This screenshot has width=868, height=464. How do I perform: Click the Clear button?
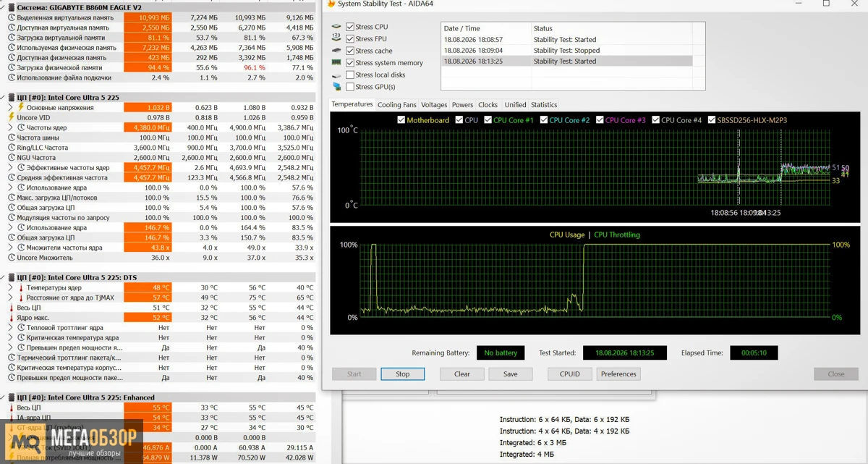462,374
